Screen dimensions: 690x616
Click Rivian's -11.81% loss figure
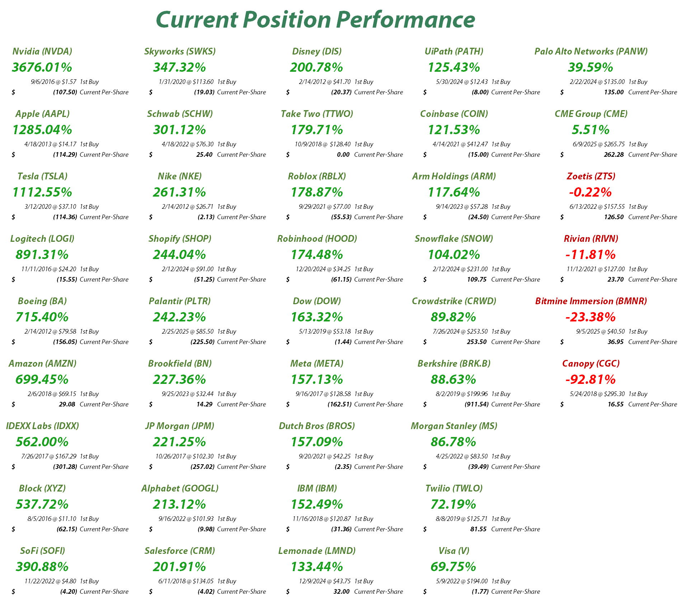591,255
